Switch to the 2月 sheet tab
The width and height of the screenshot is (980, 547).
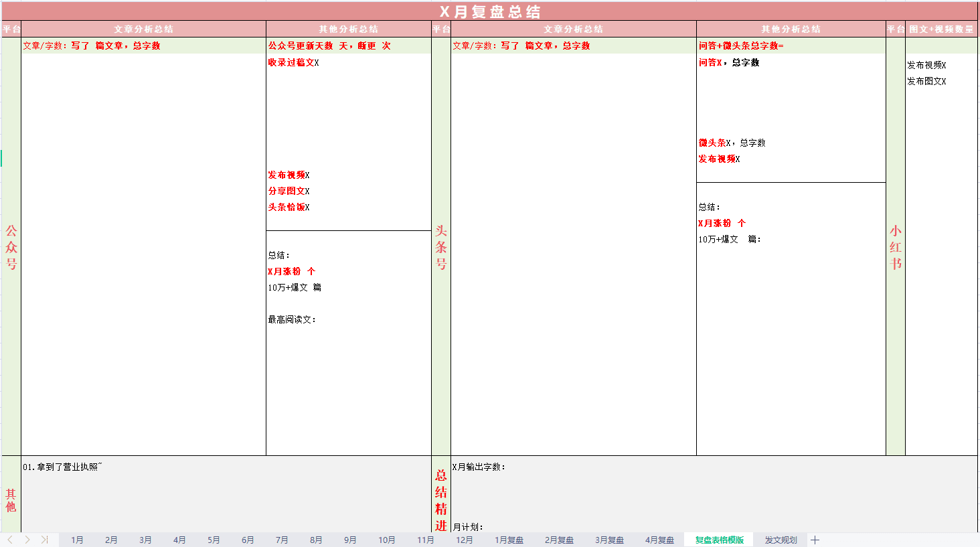(111, 540)
